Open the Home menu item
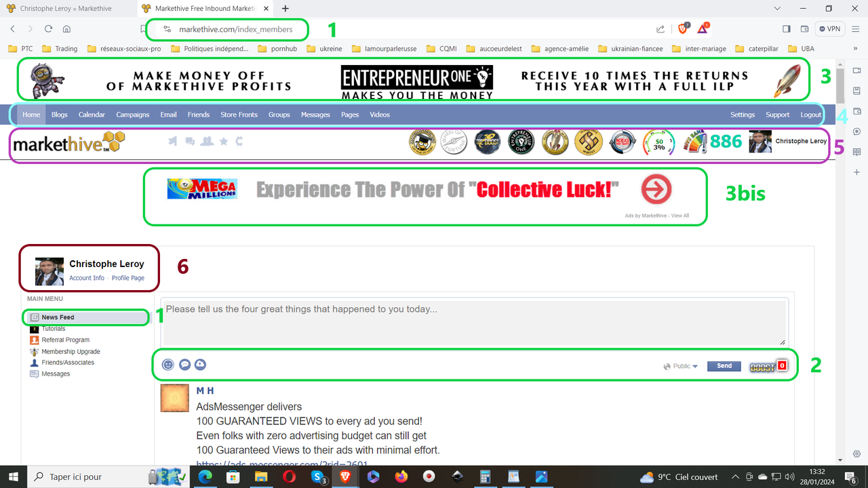 point(31,115)
